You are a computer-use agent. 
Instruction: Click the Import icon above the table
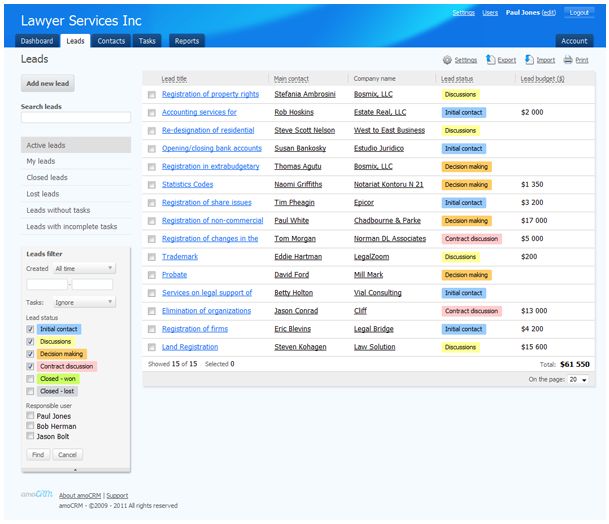click(x=529, y=60)
